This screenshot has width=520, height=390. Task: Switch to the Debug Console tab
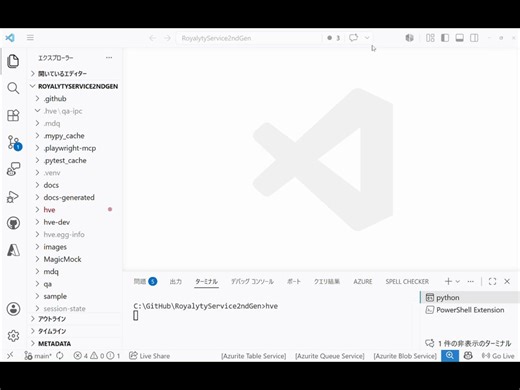(x=252, y=282)
